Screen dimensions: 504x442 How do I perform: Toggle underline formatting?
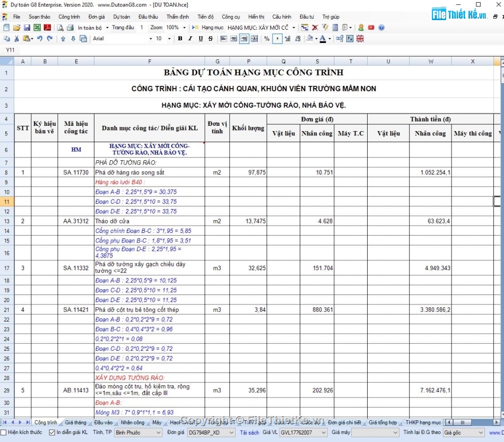[201, 39]
